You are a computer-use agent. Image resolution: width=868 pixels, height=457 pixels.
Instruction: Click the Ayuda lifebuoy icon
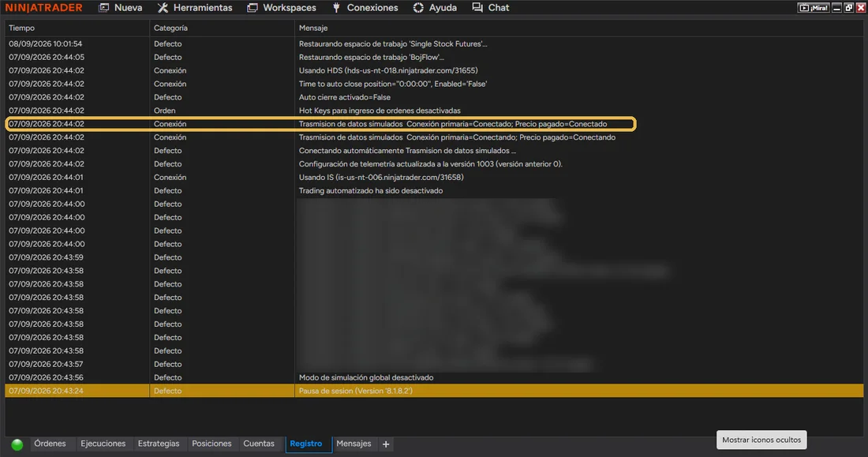(x=418, y=8)
